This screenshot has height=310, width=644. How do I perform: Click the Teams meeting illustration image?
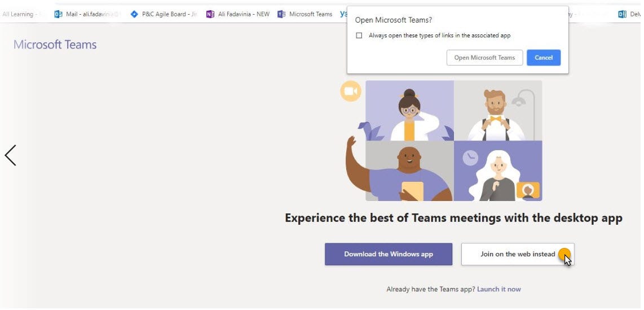444,141
